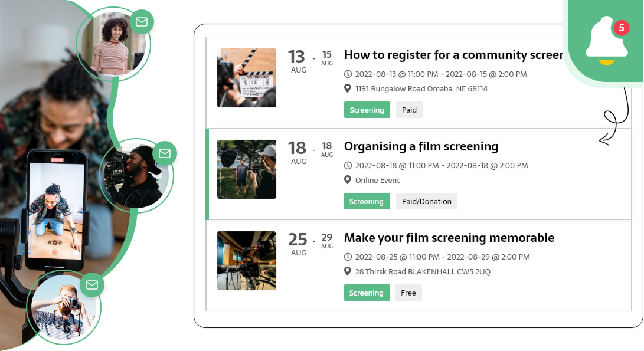Click the clock icon for the 2022-08-25 event
Viewport: 644px width, 351px height.
click(x=348, y=257)
